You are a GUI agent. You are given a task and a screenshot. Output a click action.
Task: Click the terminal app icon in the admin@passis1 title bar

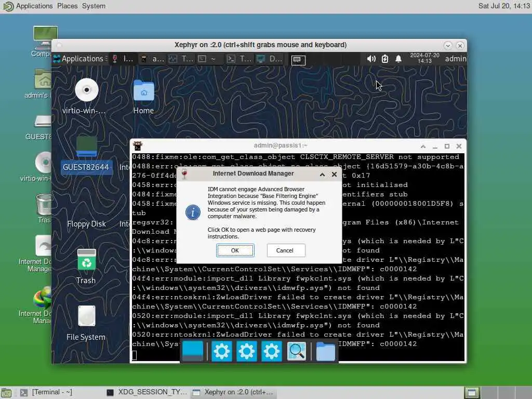coord(137,146)
